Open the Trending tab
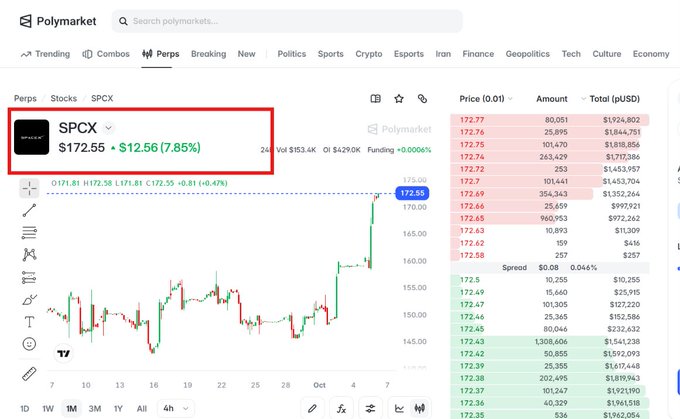Viewport: 680px width, 419px height. [45, 54]
